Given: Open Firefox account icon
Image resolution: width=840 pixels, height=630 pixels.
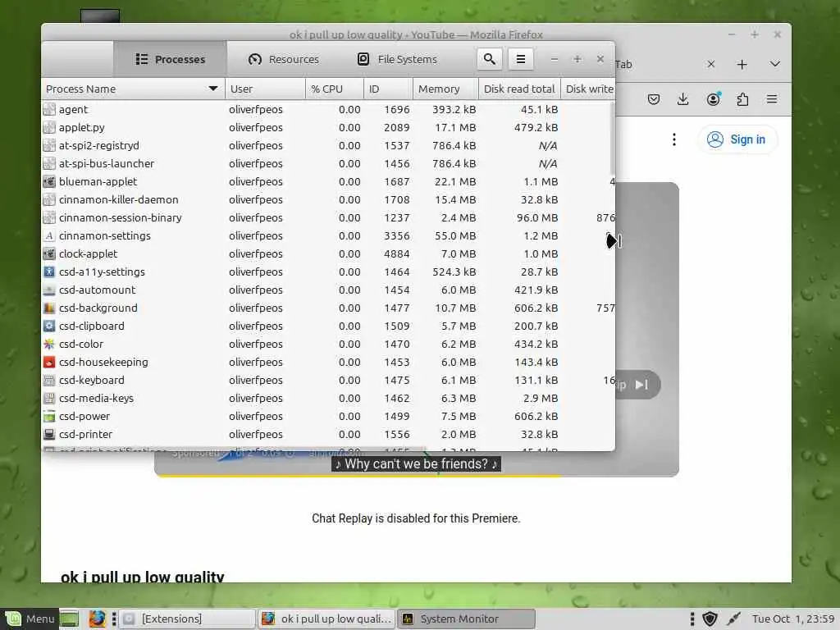Looking at the screenshot, I should pyautogui.click(x=713, y=99).
